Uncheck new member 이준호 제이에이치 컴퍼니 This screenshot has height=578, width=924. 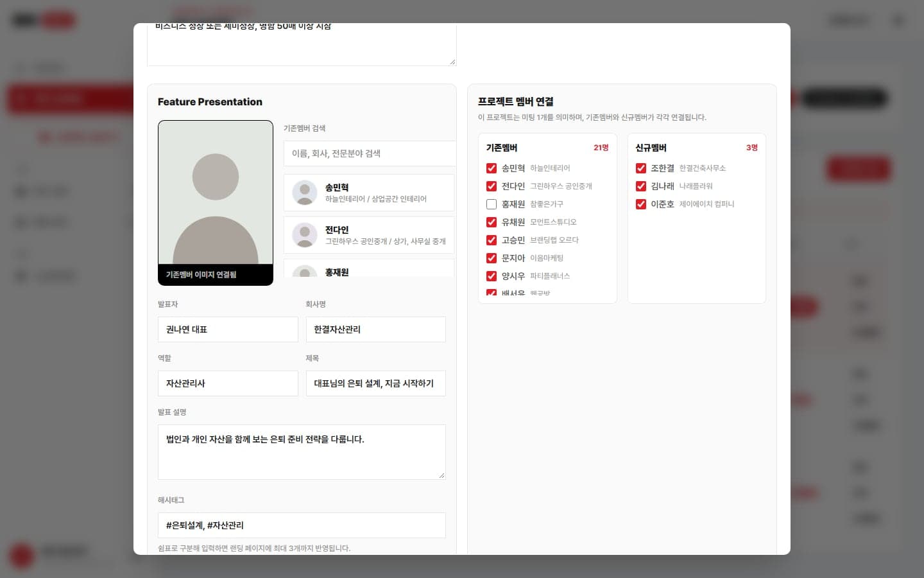tap(640, 204)
